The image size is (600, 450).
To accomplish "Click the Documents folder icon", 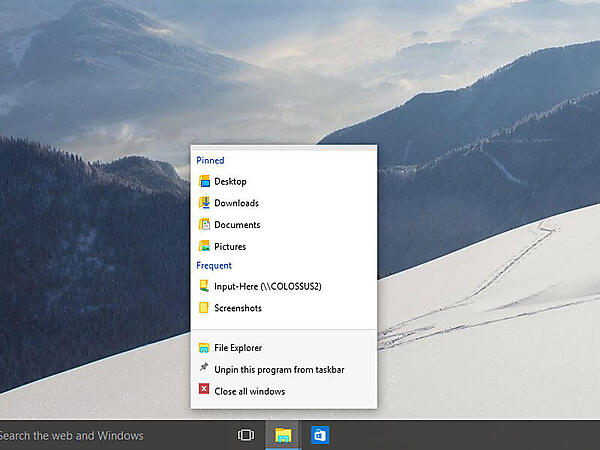I will click(x=204, y=225).
